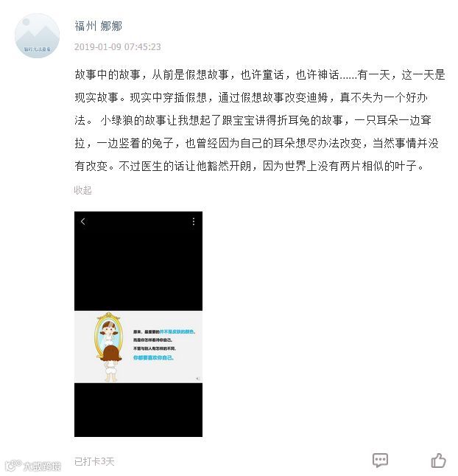Click the watermark logo in the corner
458x476 pixels.
(13, 466)
